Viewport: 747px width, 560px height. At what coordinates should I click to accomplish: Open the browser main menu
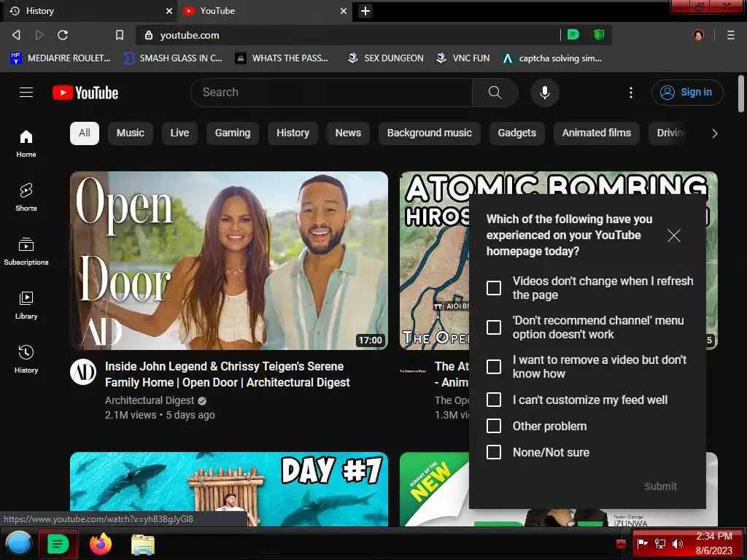[x=731, y=35]
